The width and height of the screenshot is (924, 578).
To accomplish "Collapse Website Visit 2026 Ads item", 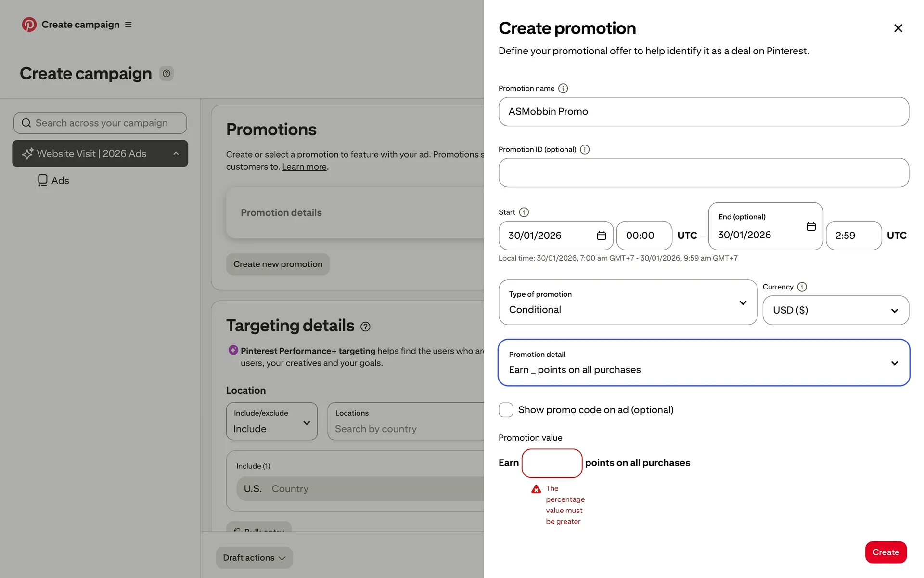I will (x=176, y=154).
